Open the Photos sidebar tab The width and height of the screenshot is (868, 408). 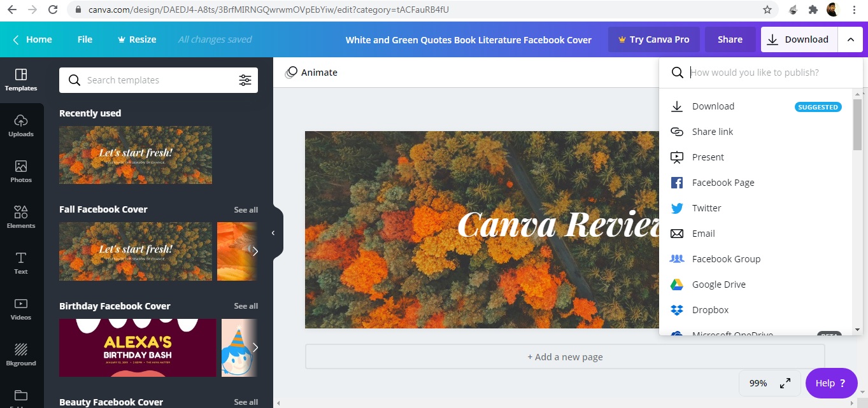click(x=21, y=172)
